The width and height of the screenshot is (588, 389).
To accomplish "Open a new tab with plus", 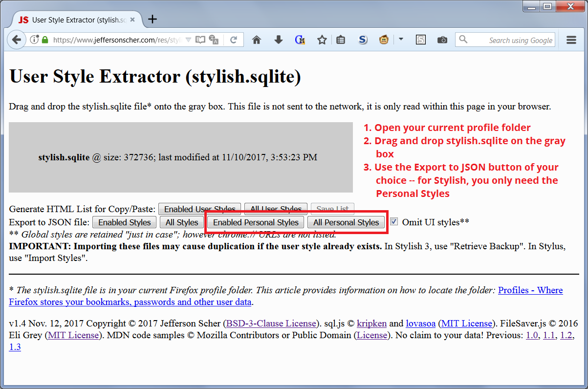I will tap(152, 19).
